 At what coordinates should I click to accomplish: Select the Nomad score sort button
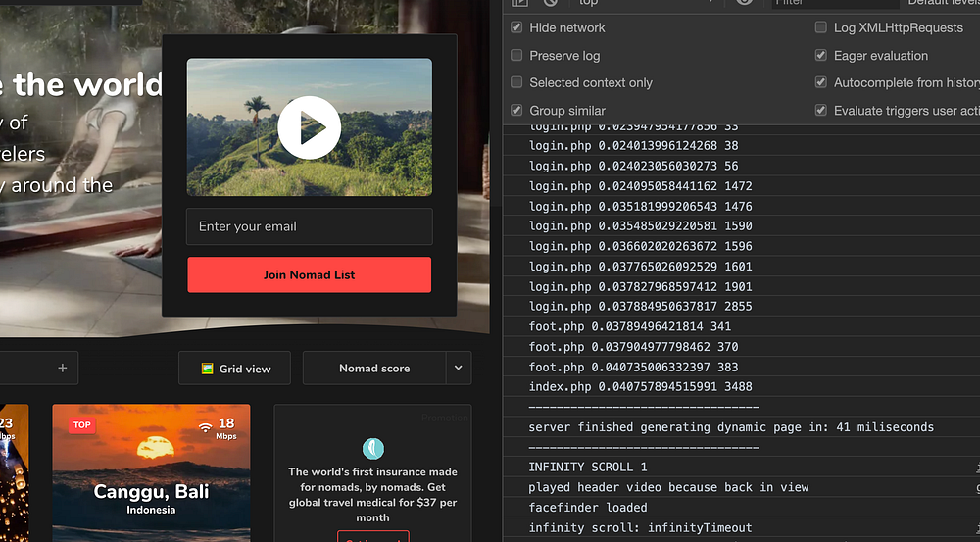(374, 369)
